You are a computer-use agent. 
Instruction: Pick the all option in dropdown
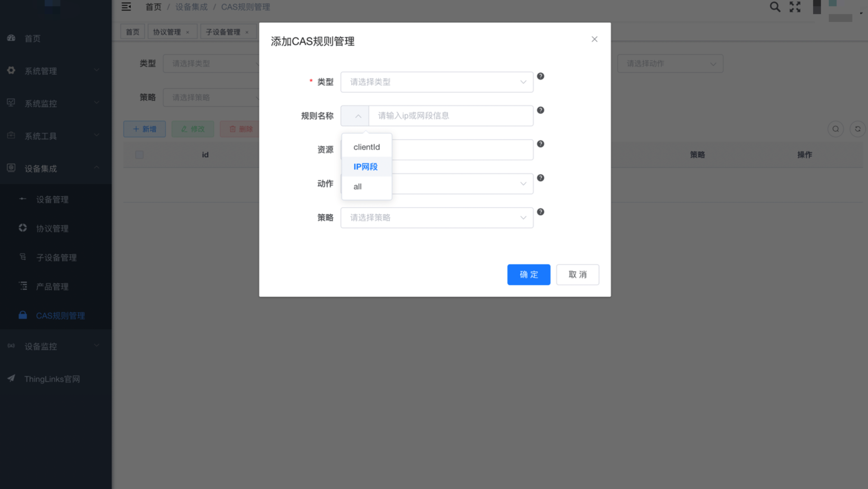(358, 187)
